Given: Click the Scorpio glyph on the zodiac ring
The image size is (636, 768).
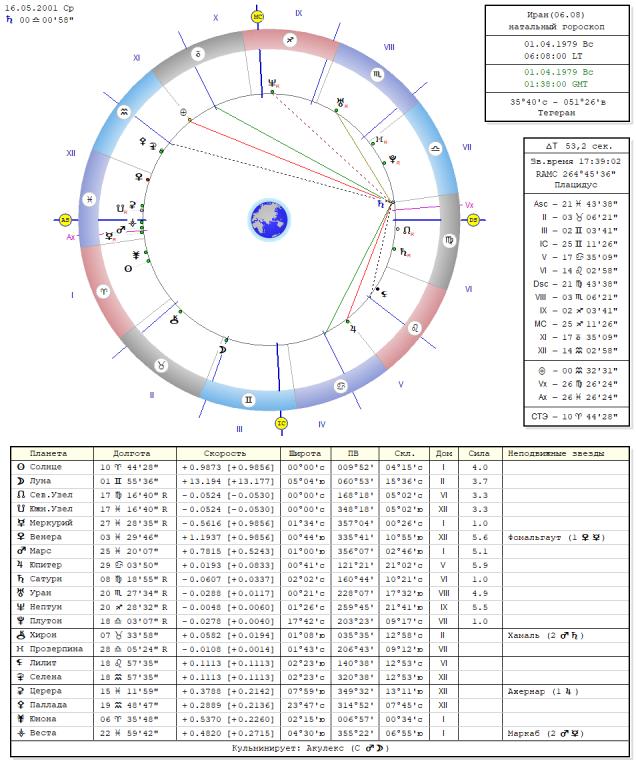Looking at the screenshot, I should click(377, 74).
